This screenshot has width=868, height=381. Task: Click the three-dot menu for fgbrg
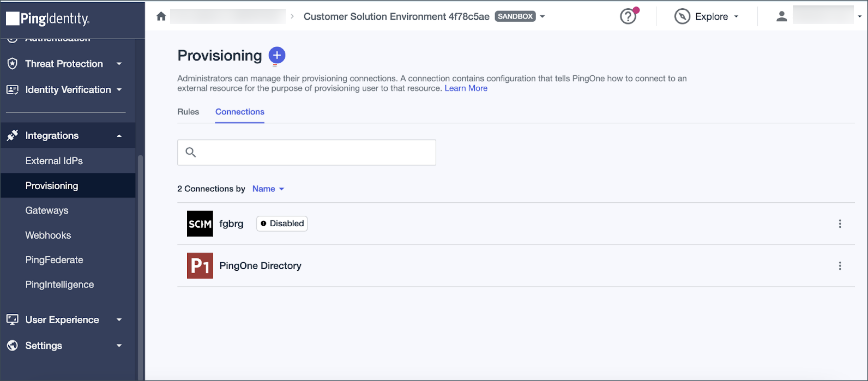[840, 224]
